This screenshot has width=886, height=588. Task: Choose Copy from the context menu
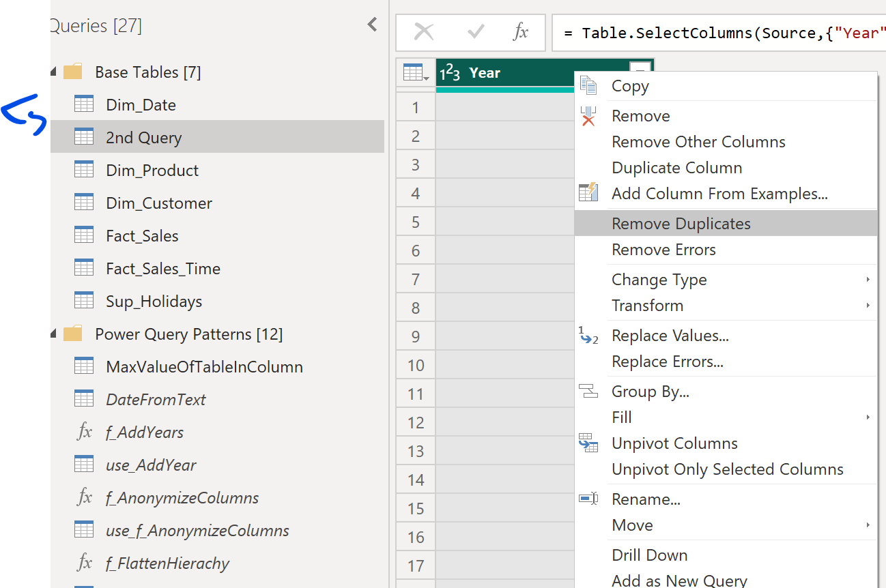726,86
